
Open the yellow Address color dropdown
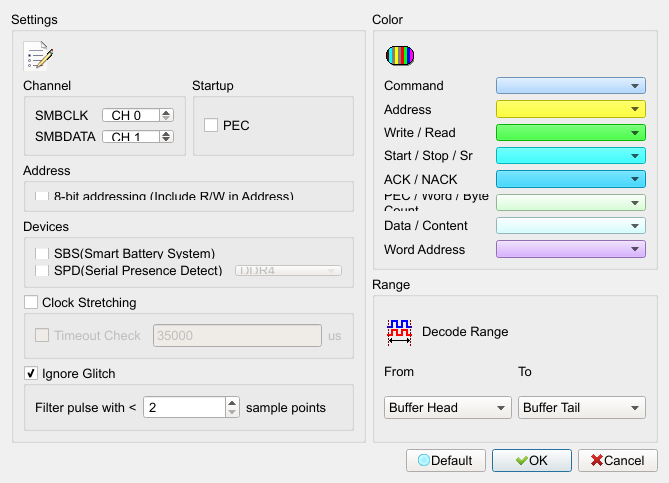tap(570, 109)
